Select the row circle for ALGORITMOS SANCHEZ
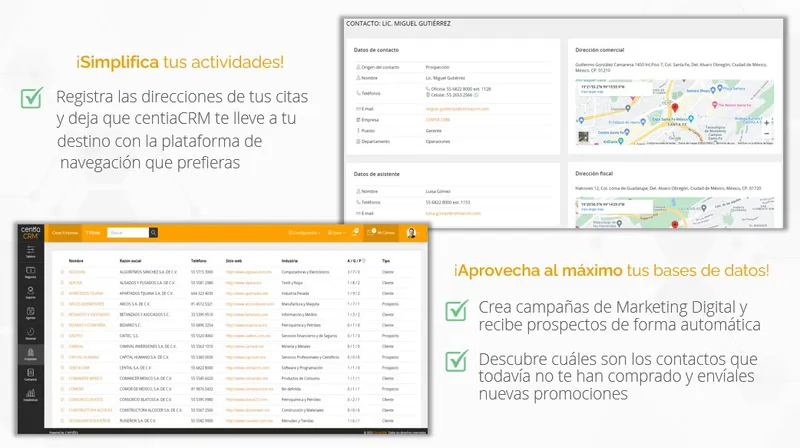 click(62, 272)
